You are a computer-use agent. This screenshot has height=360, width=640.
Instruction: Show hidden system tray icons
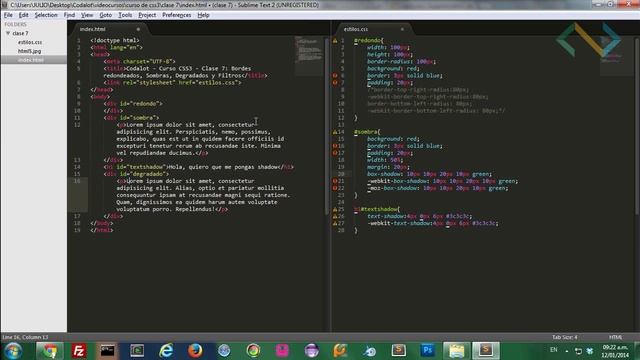(x=567, y=351)
